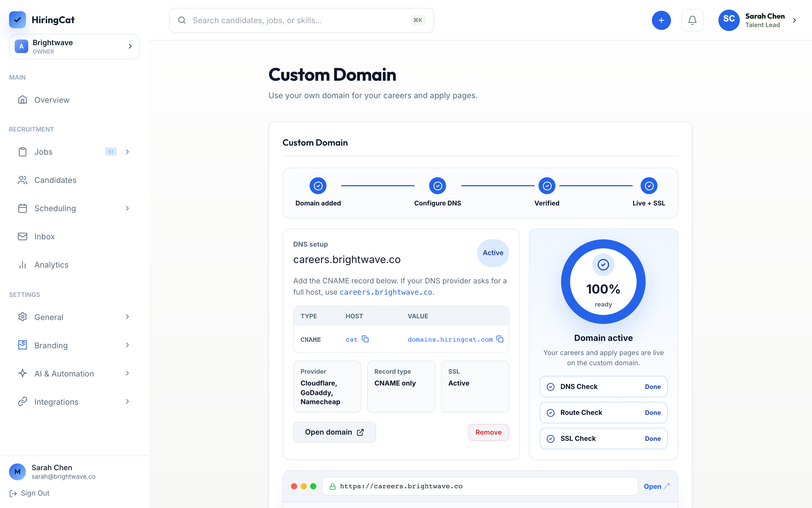Click the Open domain button
Viewport: 812px width, 508px height.
pyautogui.click(x=335, y=432)
